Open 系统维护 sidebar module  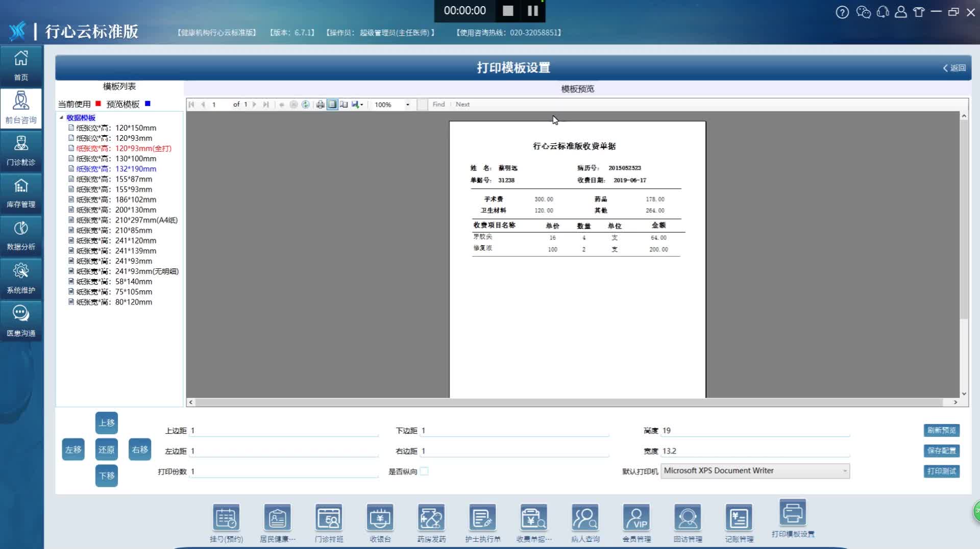(x=21, y=278)
